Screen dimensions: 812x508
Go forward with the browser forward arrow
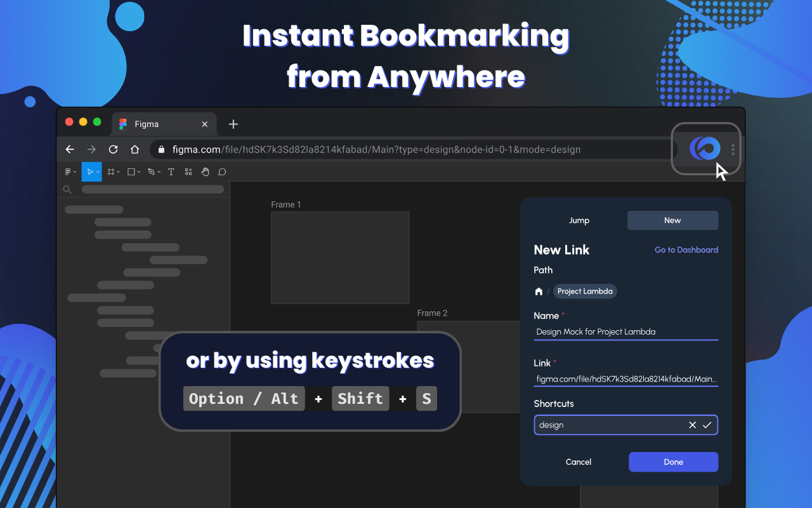tap(92, 149)
